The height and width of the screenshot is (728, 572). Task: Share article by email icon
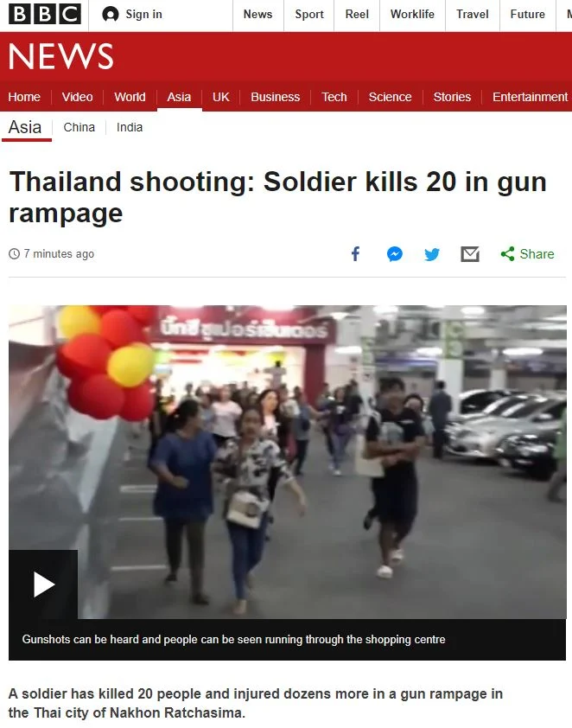pyautogui.click(x=470, y=254)
